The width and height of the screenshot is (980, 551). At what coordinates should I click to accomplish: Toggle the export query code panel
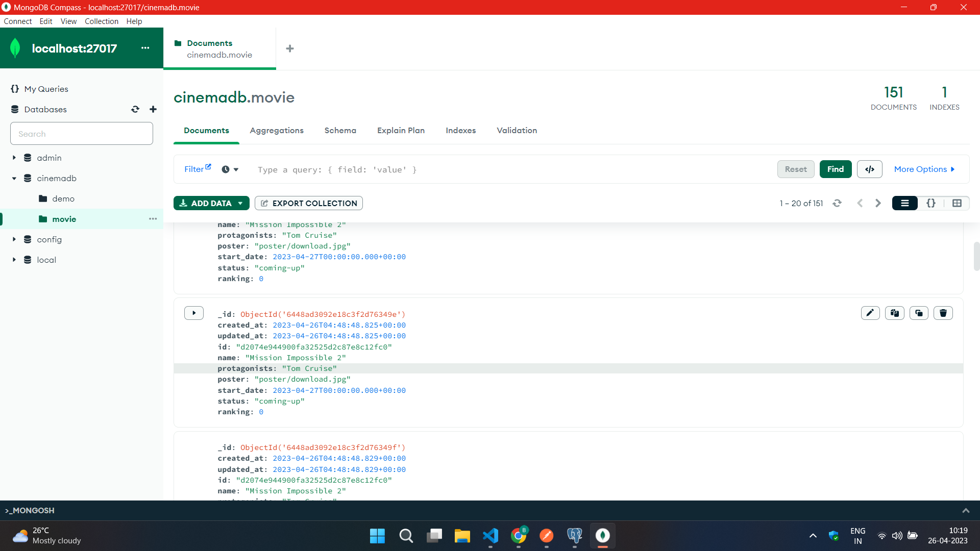[869, 169]
